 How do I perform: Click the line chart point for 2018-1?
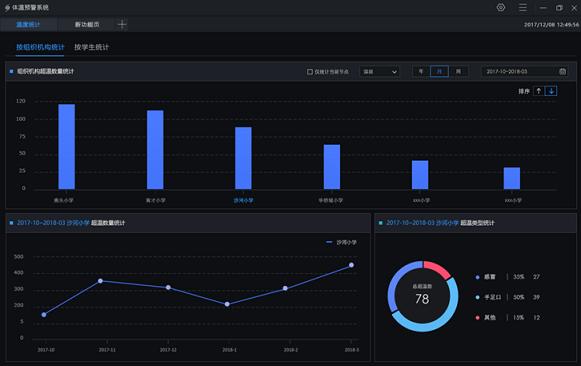(x=227, y=304)
